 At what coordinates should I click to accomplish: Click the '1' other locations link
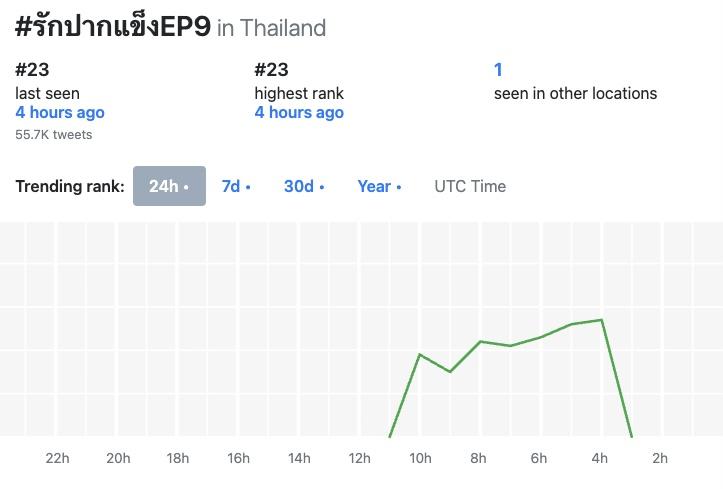click(498, 70)
